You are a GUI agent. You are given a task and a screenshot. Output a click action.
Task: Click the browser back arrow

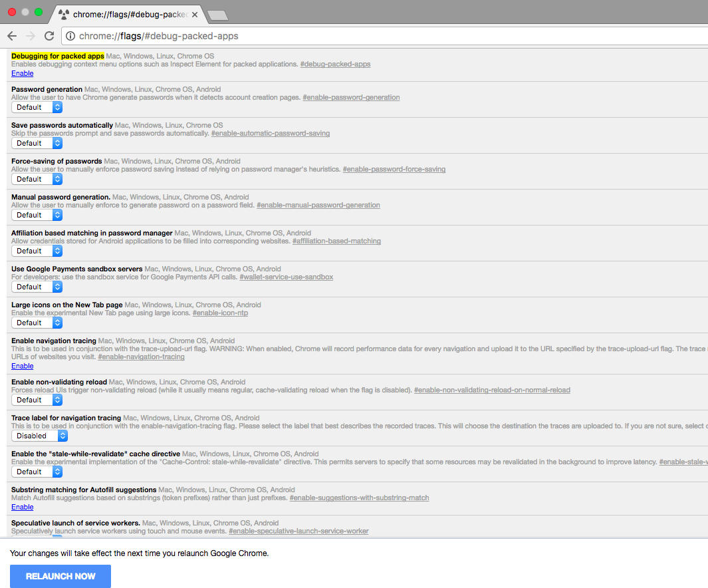(12, 36)
